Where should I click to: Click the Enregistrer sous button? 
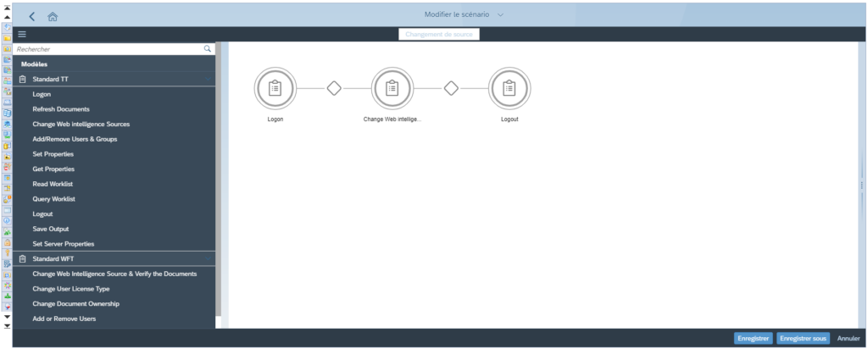click(x=804, y=338)
